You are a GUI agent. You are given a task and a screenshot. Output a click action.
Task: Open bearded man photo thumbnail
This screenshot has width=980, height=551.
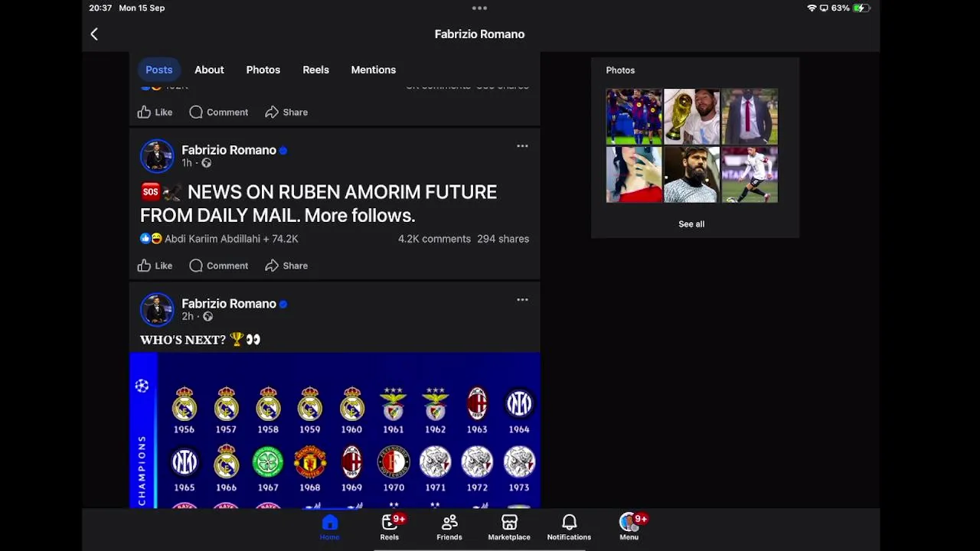pyautogui.click(x=691, y=175)
